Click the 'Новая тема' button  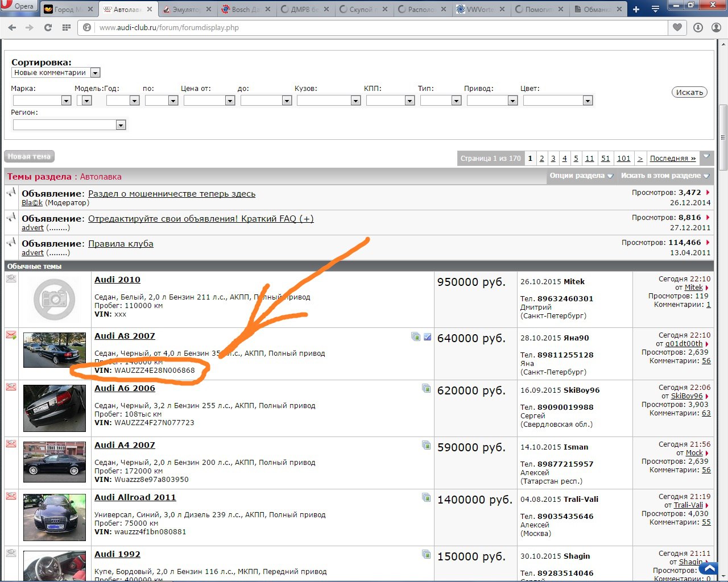29,156
